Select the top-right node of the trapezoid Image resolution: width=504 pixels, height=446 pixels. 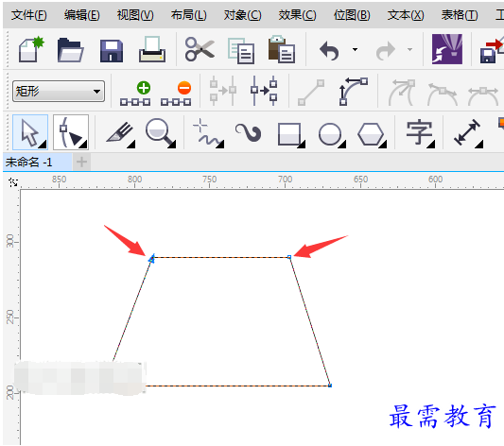coord(289,257)
